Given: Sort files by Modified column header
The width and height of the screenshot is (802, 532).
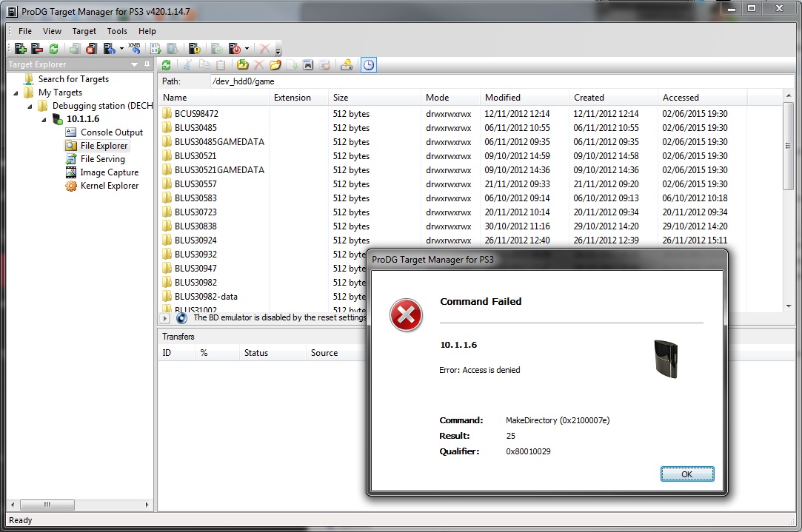Looking at the screenshot, I should coord(525,97).
